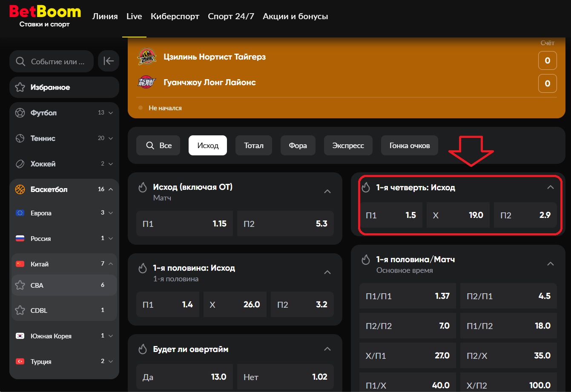571x392 pixels.
Task: Expand the Теннис section chevron
Action: pos(111,138)
